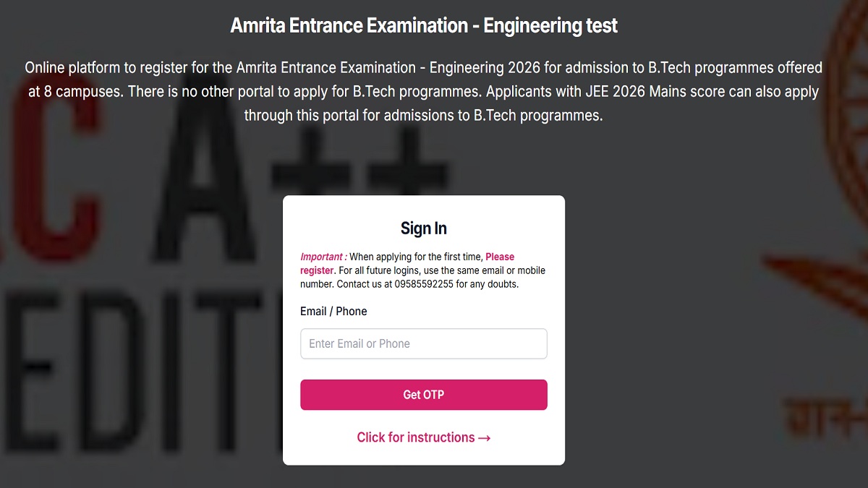
Task: Select the Email / Phone field label
Action: (x=333, y=312)
